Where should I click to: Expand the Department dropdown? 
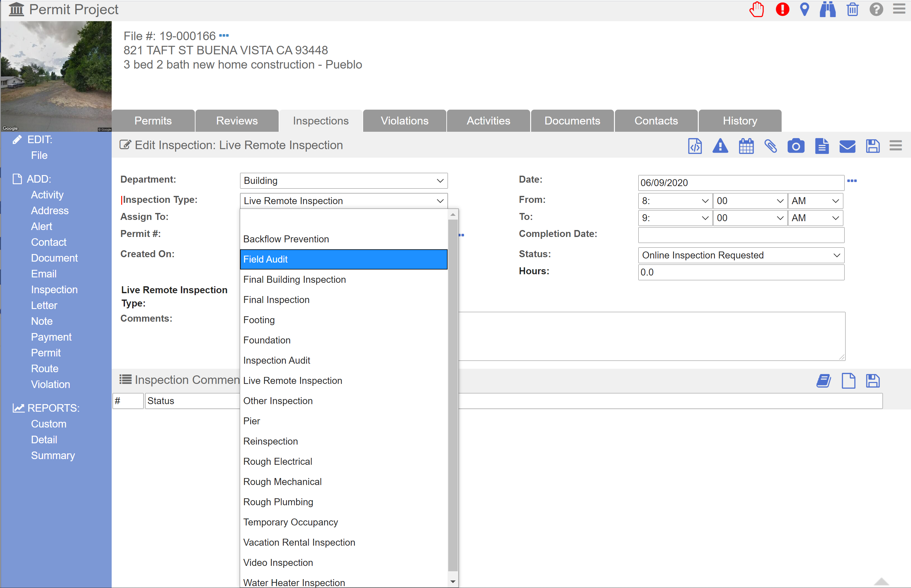343,181
